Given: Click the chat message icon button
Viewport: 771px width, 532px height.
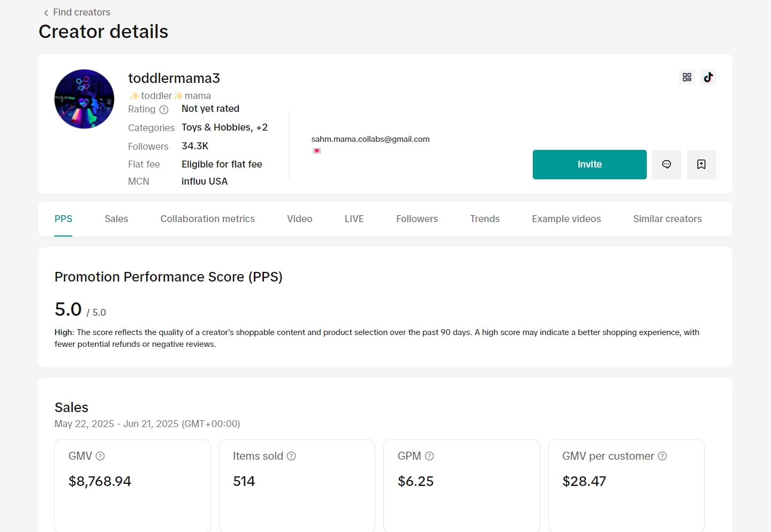Looking at the screenshot, I should tap(667, 164).
